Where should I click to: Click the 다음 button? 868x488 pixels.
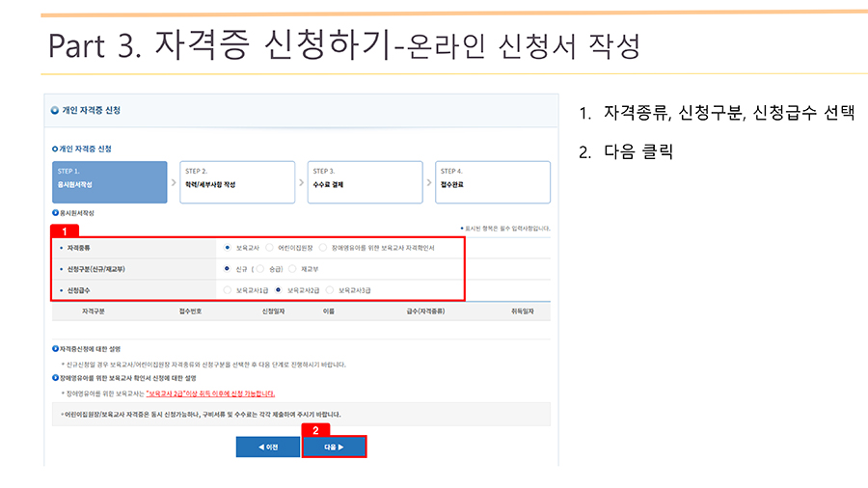(x=334, y=447)
